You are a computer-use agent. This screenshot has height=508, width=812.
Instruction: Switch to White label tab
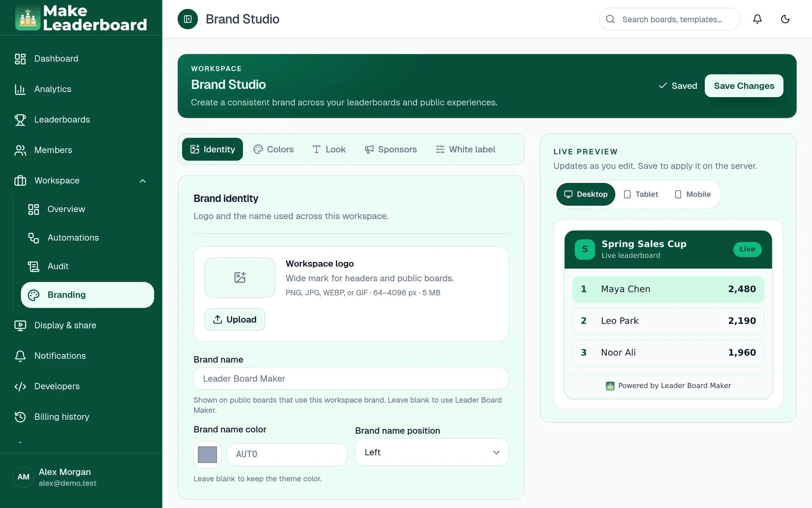coord(465,149)
